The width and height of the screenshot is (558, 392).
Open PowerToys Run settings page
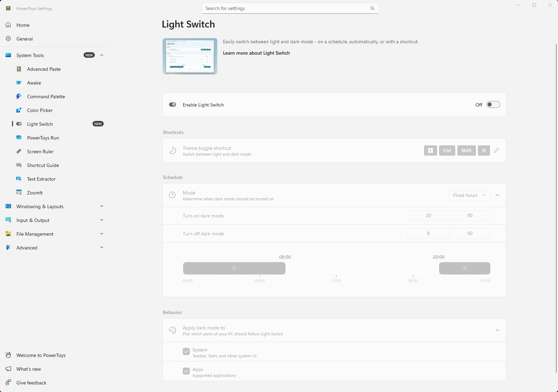coord(43,138)
